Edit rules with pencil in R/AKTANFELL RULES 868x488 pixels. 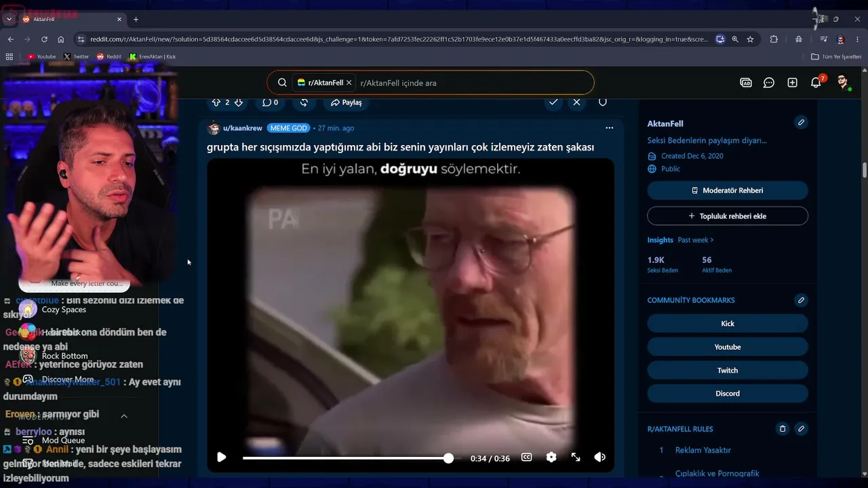[x=801, y=429]
